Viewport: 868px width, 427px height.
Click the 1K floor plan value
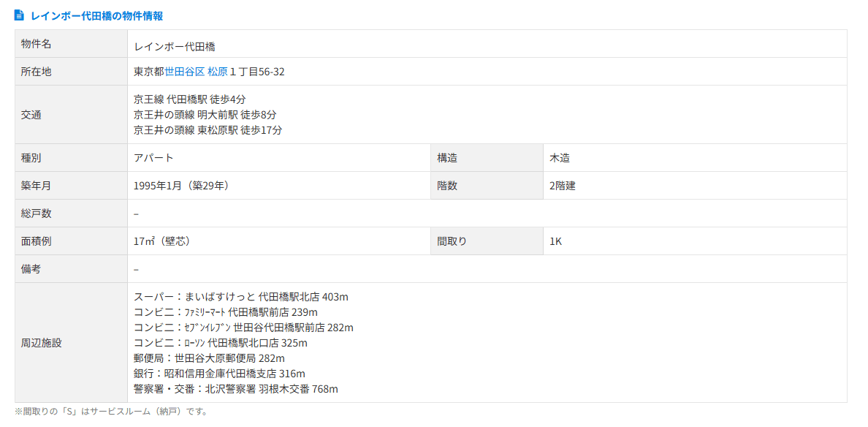coord(556,241)
